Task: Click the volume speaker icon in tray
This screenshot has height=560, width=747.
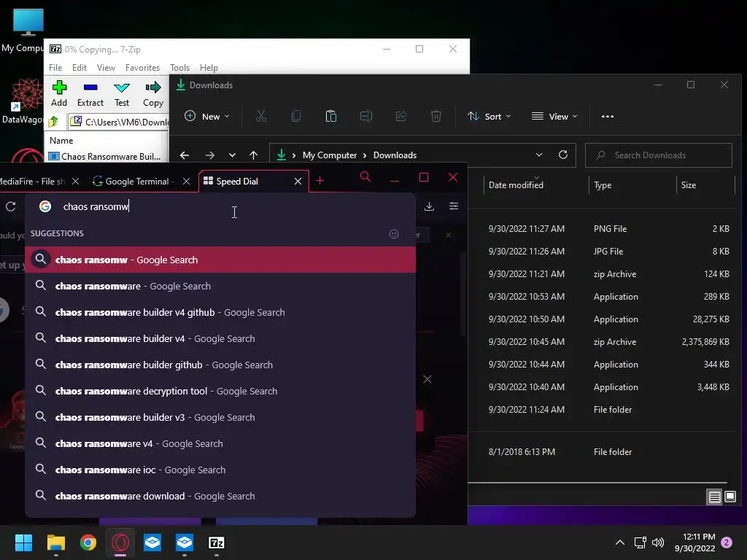Action: tap(658, 542)
